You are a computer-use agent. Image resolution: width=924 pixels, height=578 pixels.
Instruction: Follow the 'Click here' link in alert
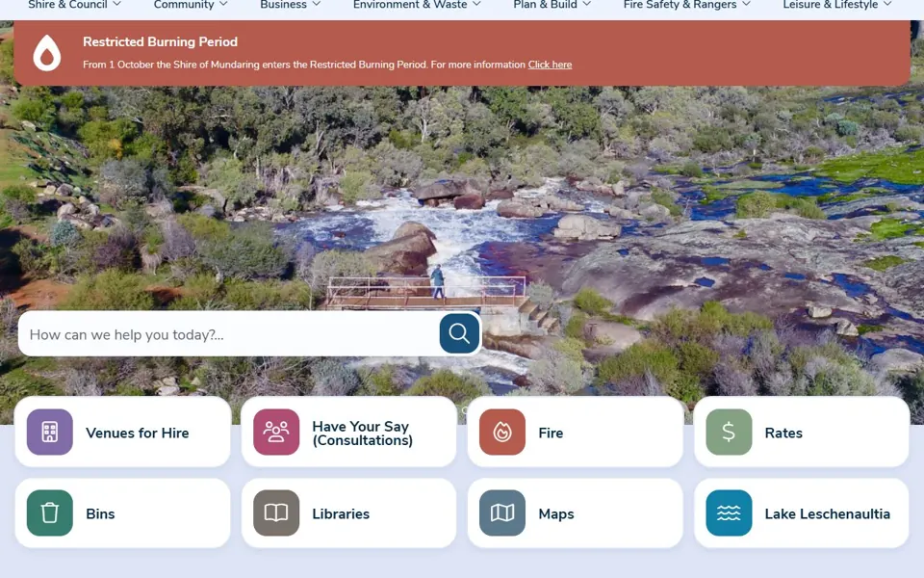[x=550, y=65]
